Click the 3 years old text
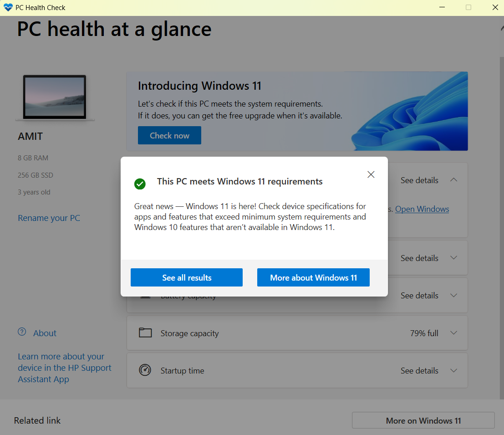The width and height of the screenshot is (504, 435). point(34,192)
